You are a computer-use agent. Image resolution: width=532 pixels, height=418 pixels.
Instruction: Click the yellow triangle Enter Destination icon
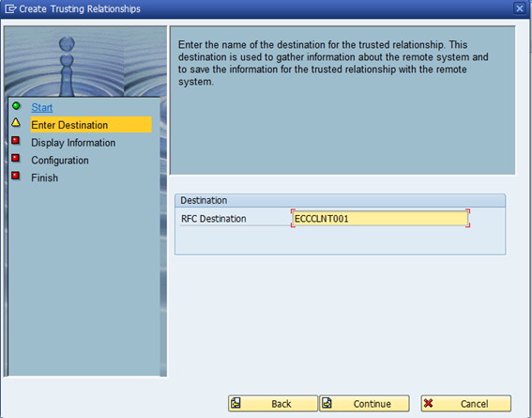point(16,122)
